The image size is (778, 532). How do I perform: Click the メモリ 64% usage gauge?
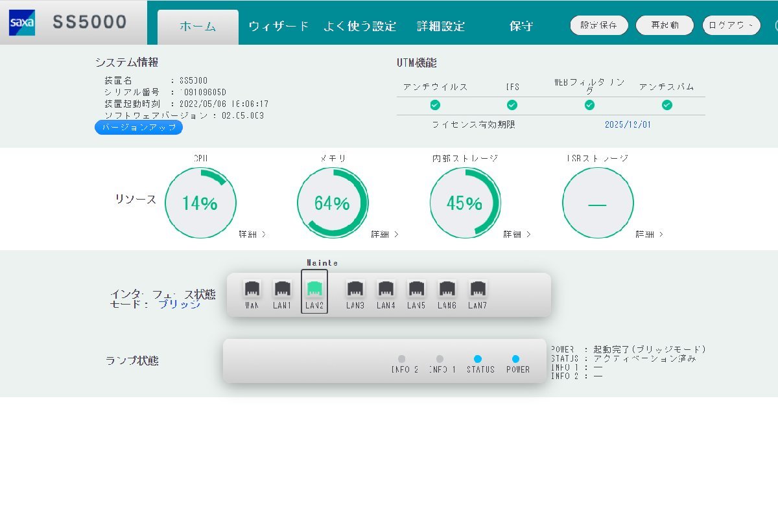tap(333, 203)
